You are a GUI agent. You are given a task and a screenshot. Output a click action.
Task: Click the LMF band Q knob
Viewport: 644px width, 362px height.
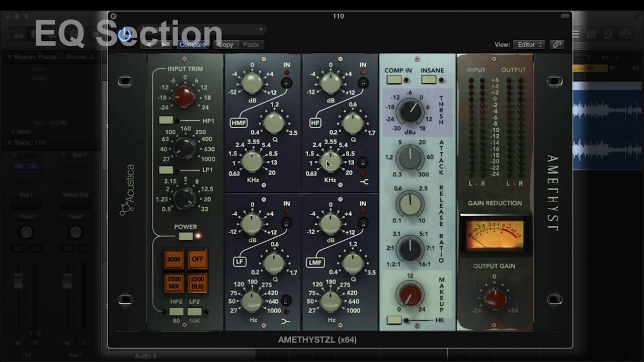352,262
